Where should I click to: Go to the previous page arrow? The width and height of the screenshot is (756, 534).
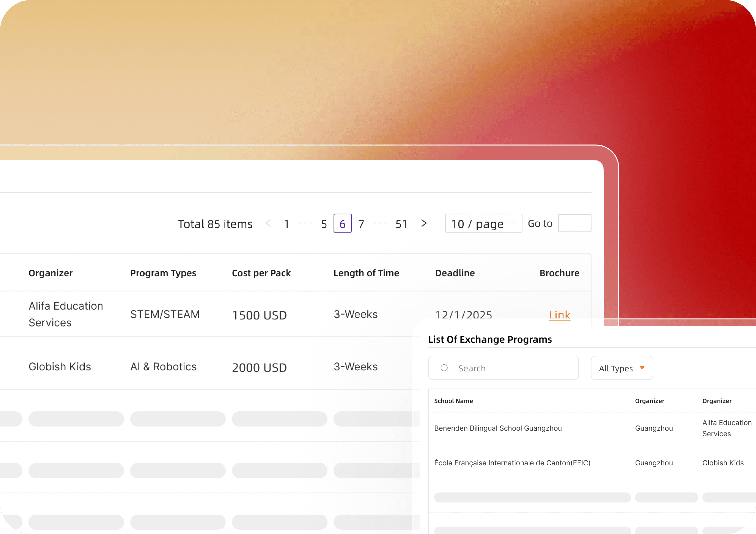click(268, 223)
